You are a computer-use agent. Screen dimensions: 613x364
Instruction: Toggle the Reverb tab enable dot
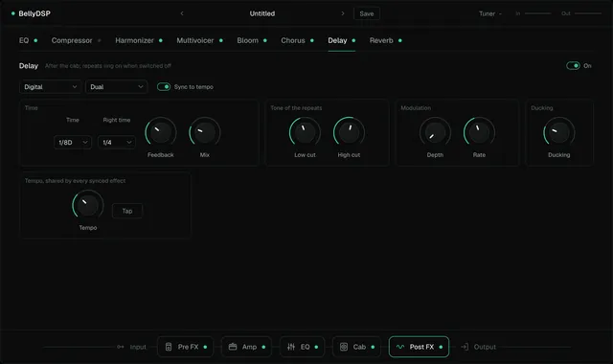click(x=400, y=40)
